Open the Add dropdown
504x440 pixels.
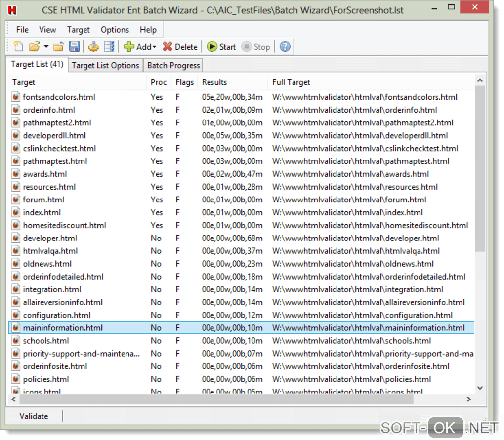pos(140,47)
